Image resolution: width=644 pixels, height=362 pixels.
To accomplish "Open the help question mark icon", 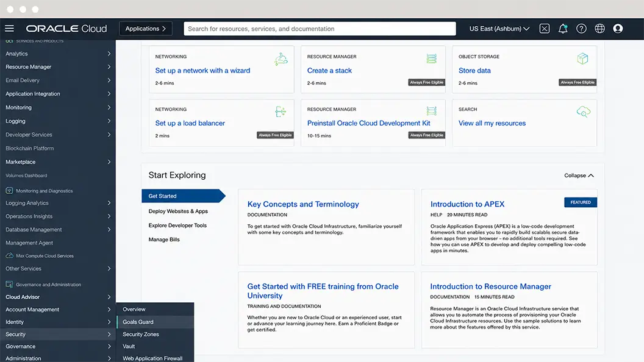I will pos(581,28).
